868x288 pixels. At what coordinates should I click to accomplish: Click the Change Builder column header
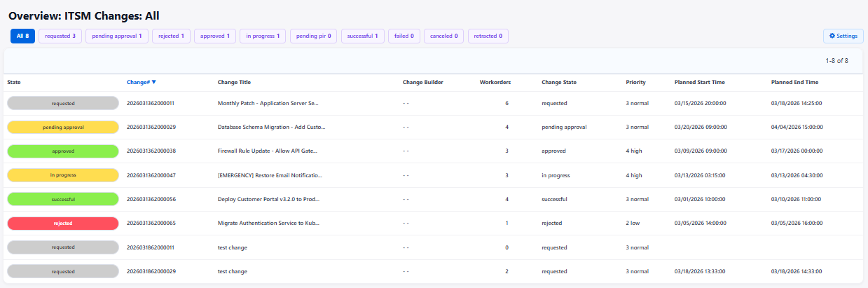[422, 82]
